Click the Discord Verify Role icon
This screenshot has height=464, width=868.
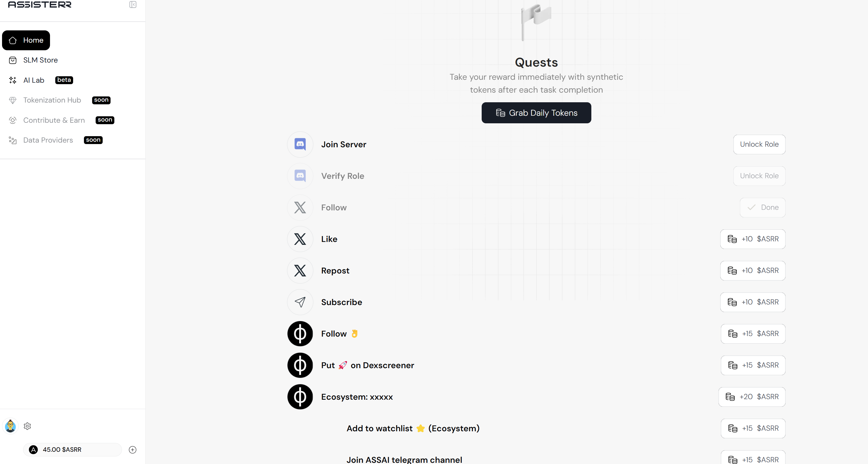pyautogui.click(x=300, y=176)
